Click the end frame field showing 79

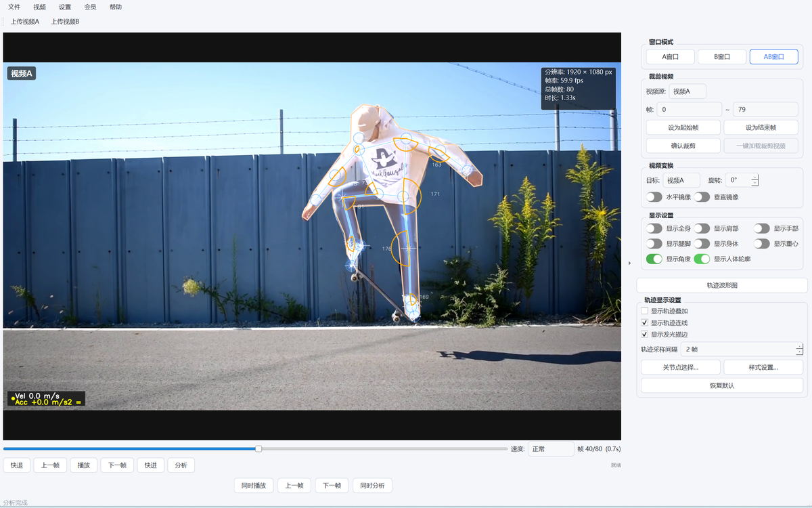point(765,109)
